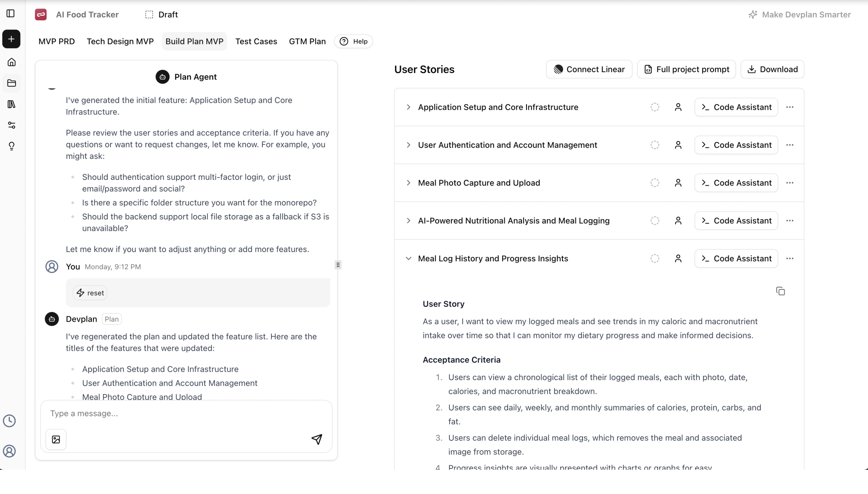
Task: Open the MVP PRD tab
Action: 57,41
